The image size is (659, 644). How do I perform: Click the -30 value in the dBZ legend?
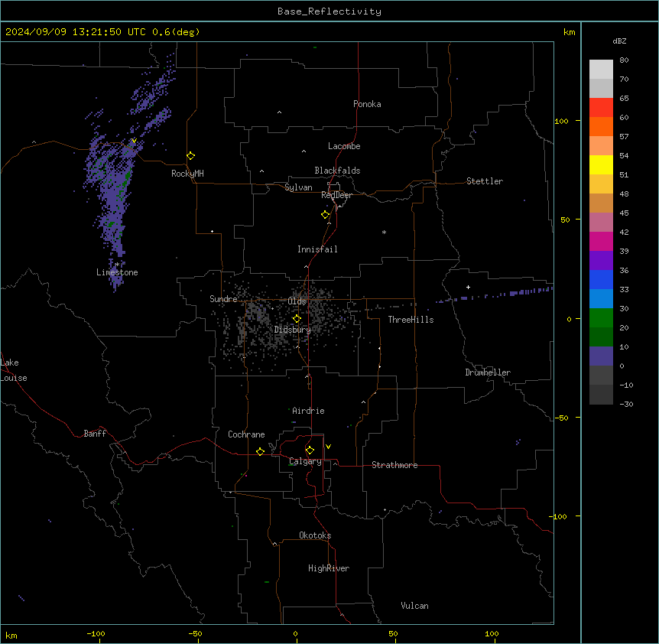tap(626, 404)
